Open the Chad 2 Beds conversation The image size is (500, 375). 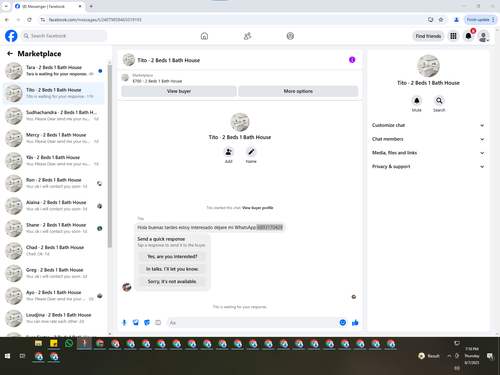pos(54,251)
